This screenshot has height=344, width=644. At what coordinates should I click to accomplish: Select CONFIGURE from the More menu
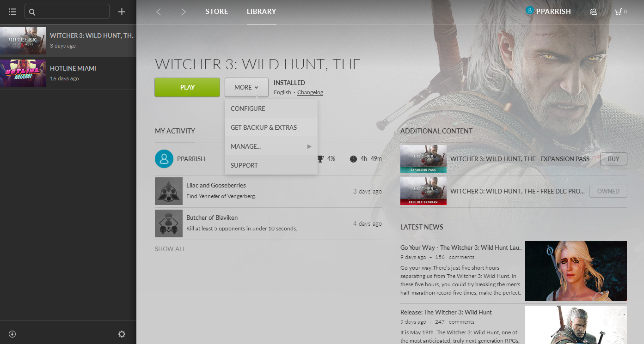[271, 109]
